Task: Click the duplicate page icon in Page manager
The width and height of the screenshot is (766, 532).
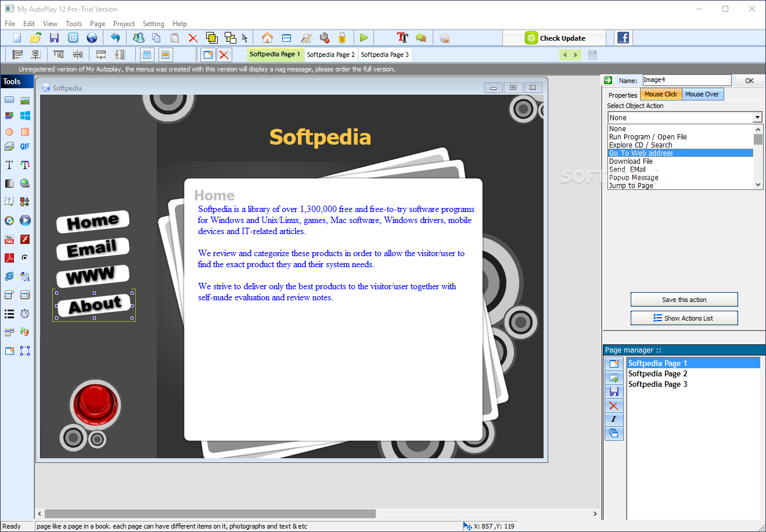Action: [614, 433]
